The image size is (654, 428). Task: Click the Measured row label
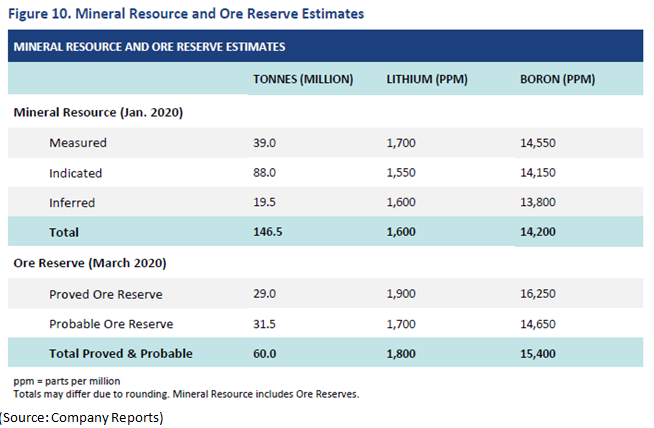coord(78,143)
